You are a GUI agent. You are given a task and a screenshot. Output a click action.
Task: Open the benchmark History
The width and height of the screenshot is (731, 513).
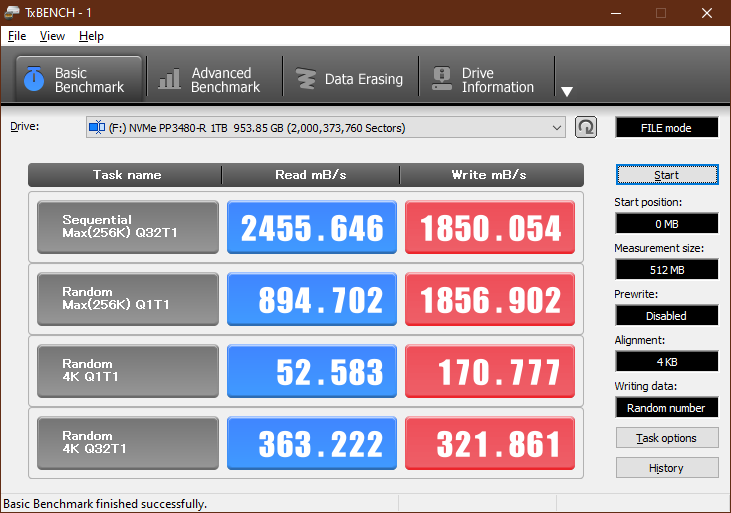click(667, 468)
